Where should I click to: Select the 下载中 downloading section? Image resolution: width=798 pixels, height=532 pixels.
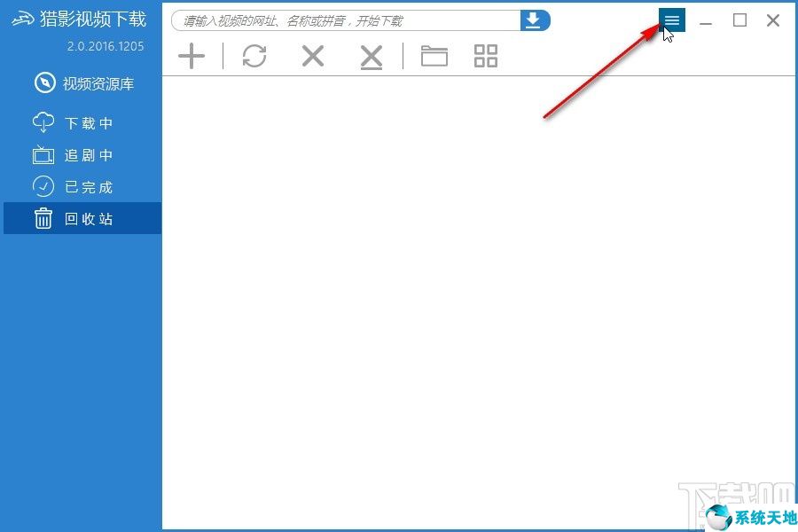pyautogui.click(x=73, y=123)
